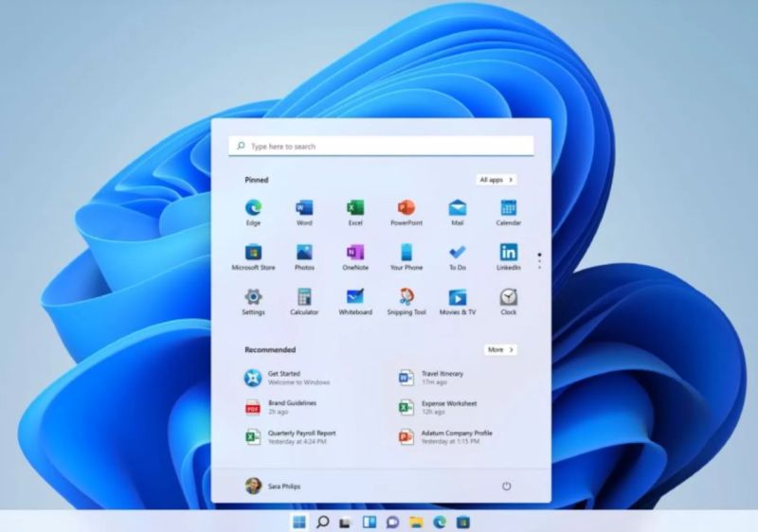Open the Whiteboard app icon
The width and height of the screenshot is (758, 532).
[x=355, y=297]
